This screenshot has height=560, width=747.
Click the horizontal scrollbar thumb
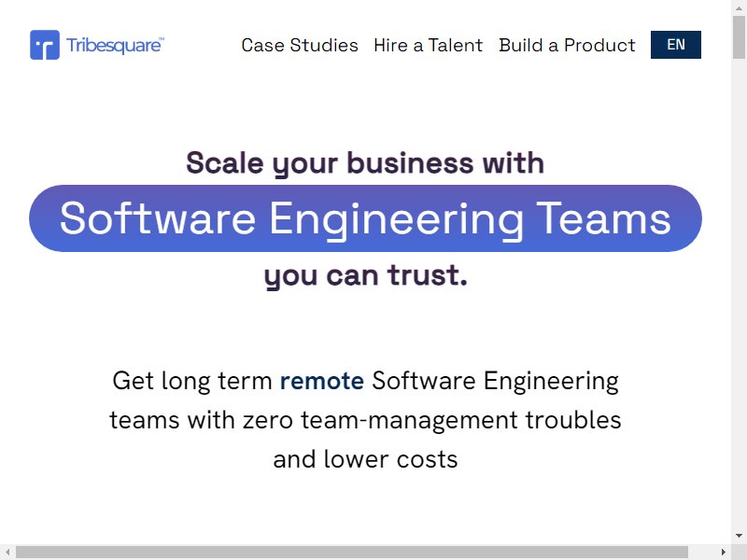352,552
